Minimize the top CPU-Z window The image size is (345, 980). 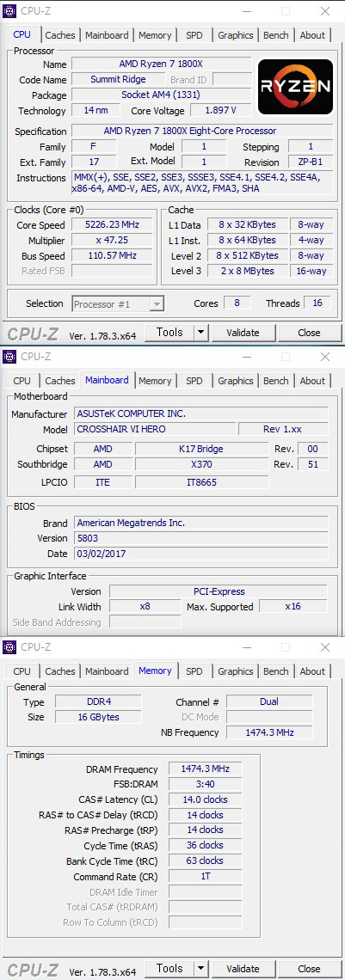click(245, 10)
